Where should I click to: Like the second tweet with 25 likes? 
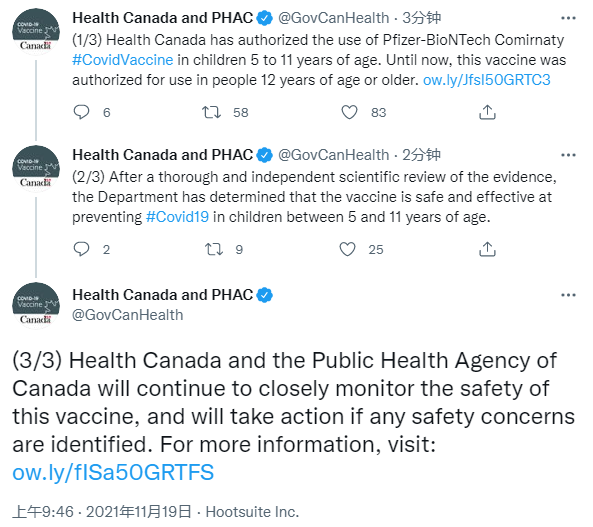pos(347,249)
